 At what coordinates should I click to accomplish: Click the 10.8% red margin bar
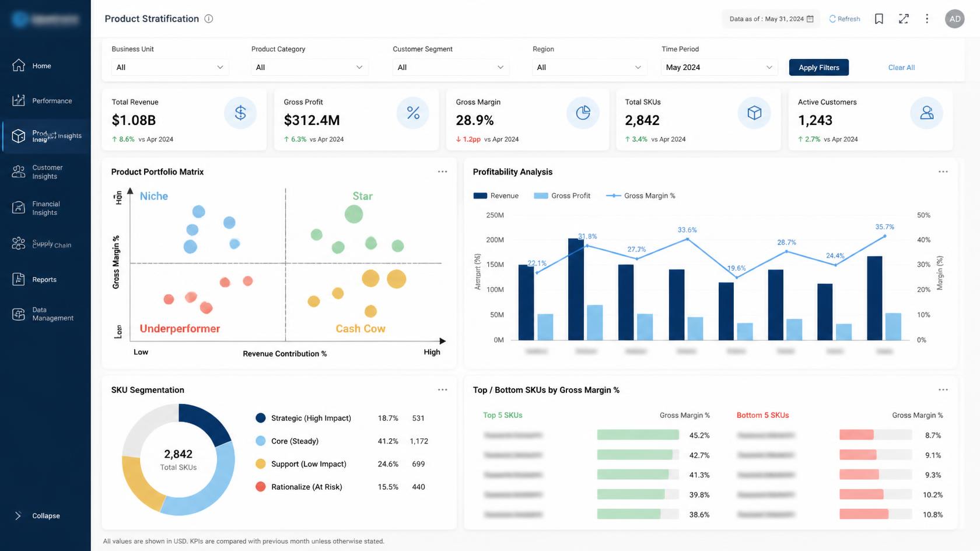[864, 514]
